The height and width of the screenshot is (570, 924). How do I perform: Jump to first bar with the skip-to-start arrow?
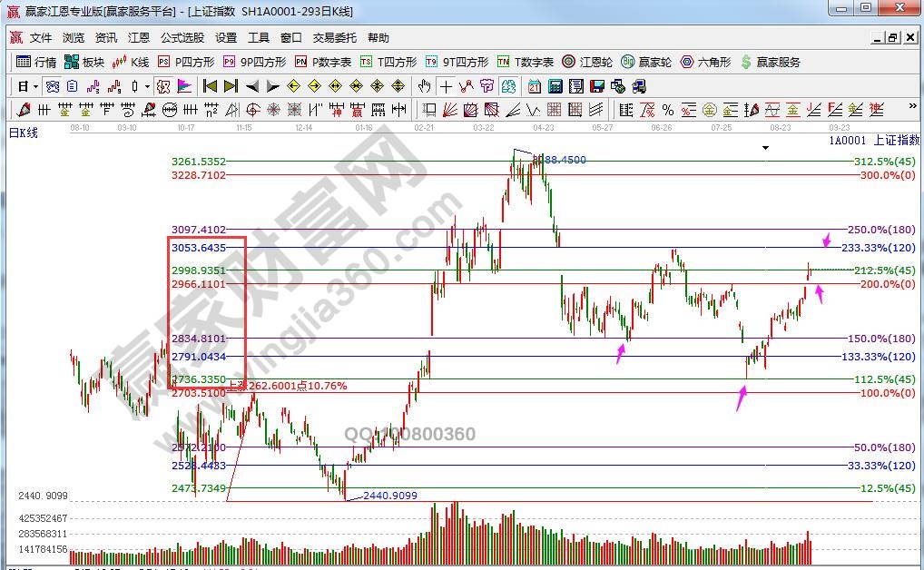point(210,86)
